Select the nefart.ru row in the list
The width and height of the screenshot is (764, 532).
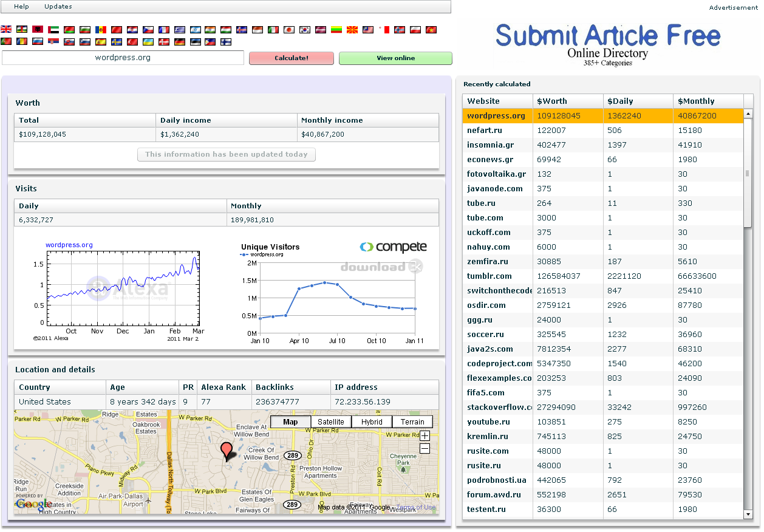603,131
